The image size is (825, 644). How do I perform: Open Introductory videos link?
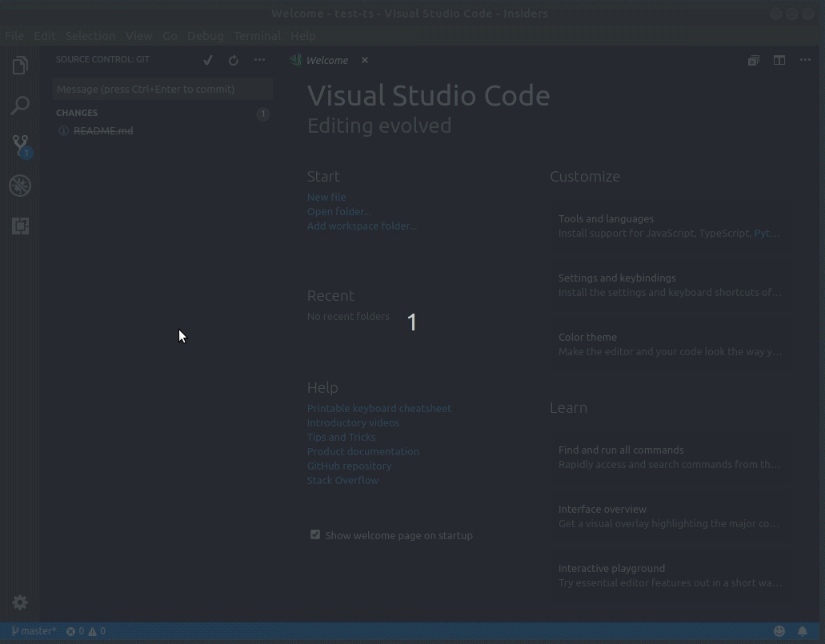pyautogui.click(x=353, y=422)
